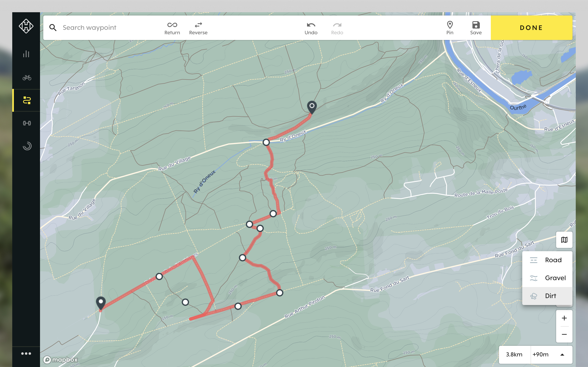Expand the elevation profile arrow
588x367 pixels.
tap(562, 355)
